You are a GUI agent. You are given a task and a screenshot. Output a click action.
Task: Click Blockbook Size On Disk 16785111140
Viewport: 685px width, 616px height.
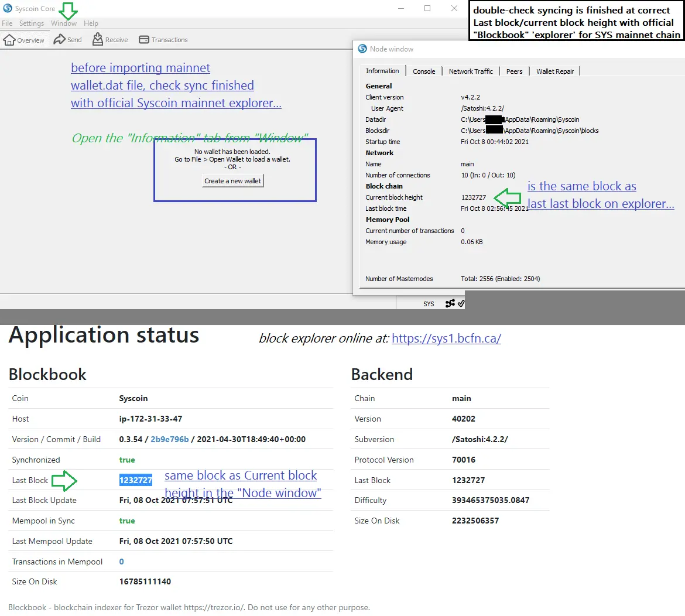(145, 581)
